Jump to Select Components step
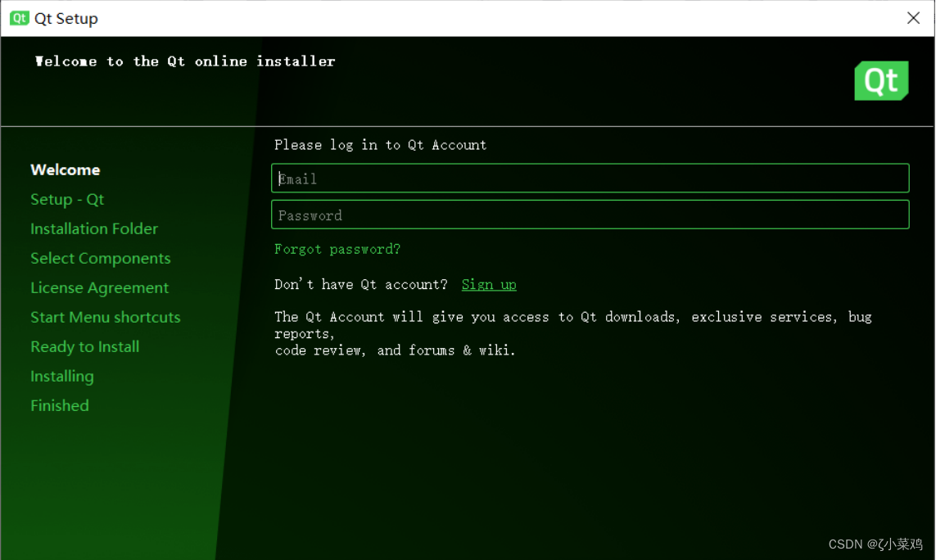This screenshot has height=560, width=936. point(100,259)
